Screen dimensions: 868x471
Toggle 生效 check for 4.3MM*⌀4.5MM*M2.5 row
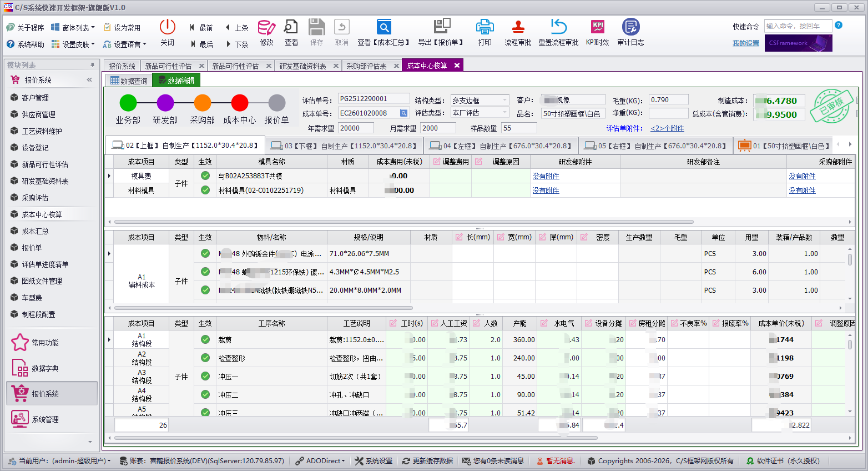coord(205,272)
